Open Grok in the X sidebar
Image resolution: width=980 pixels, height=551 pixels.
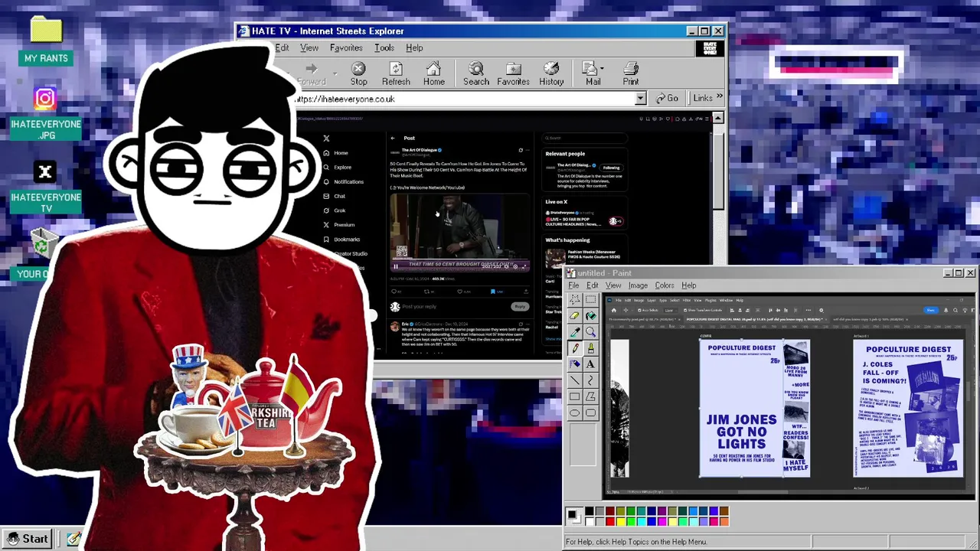pyautogui.click(x=335, y=210)
